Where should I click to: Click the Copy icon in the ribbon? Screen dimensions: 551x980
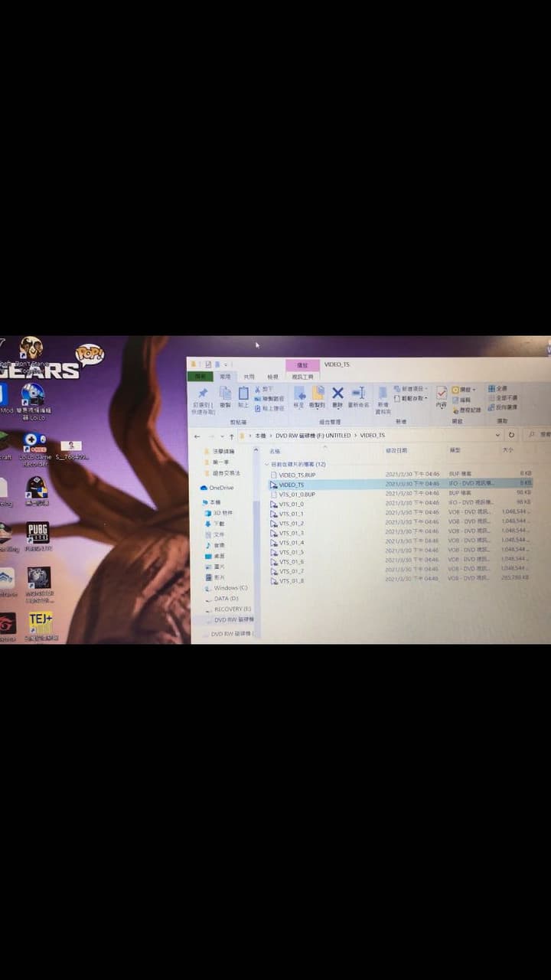click(225, 394)
